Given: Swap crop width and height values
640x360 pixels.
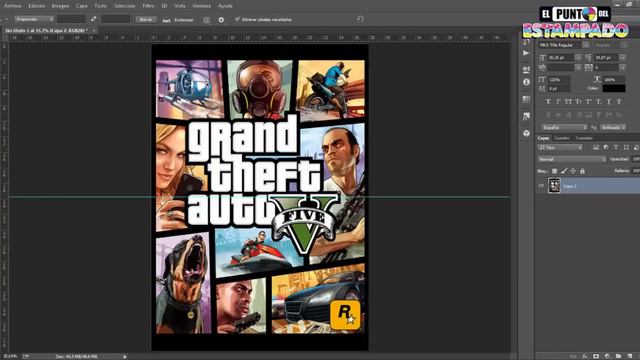Looking at the screenshot, I should click(x=93, y=19).
